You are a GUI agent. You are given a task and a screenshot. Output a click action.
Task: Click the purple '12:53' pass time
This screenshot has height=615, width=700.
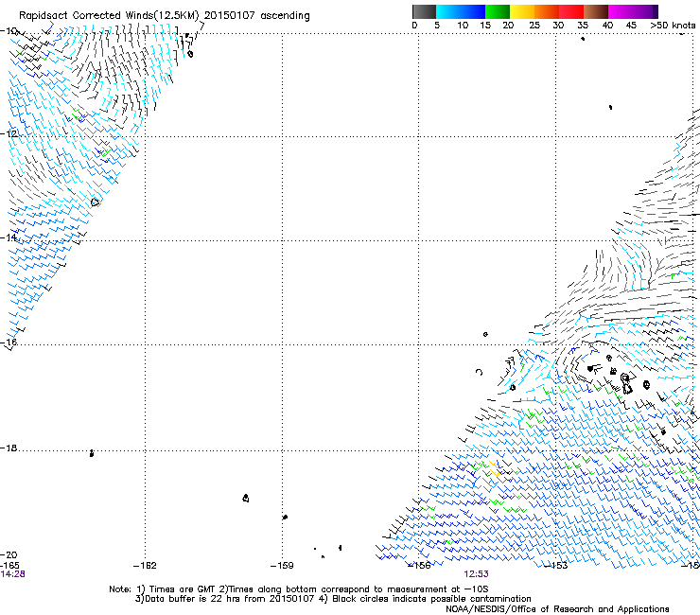(x=476, y=574)
